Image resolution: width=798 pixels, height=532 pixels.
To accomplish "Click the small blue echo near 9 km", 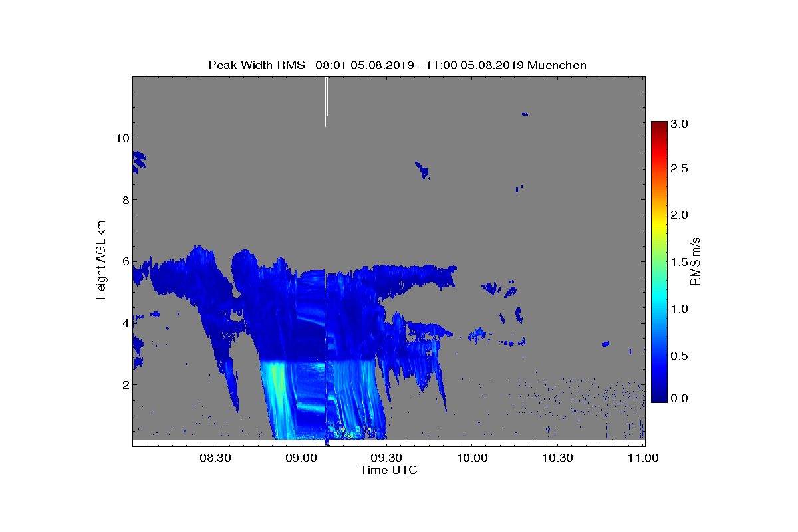I will click(422, 170).
